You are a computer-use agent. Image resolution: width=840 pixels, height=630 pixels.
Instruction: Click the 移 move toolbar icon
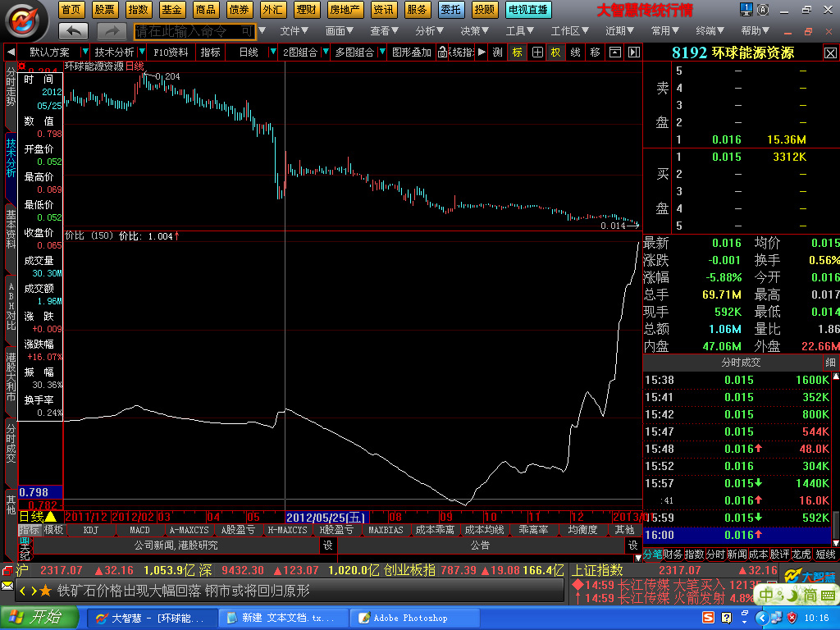[x=595, y=52]
